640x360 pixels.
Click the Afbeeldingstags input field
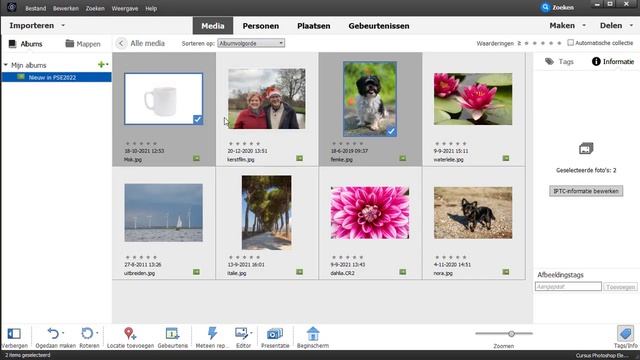click(x=568, y=287)
